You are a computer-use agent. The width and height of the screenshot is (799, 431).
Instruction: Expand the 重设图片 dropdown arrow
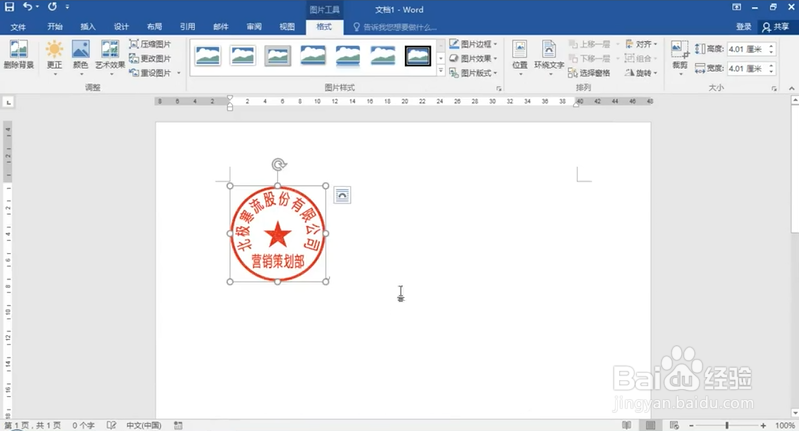pos(179,73)
